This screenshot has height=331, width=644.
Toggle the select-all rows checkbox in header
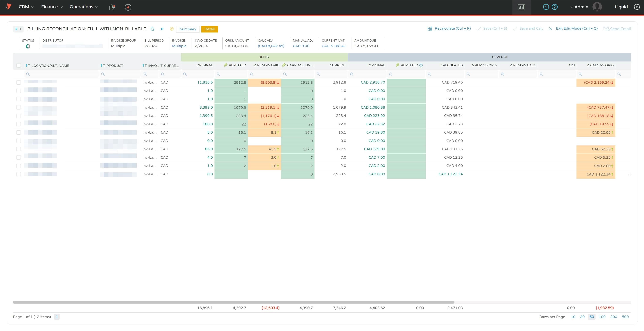click(19, 66)
